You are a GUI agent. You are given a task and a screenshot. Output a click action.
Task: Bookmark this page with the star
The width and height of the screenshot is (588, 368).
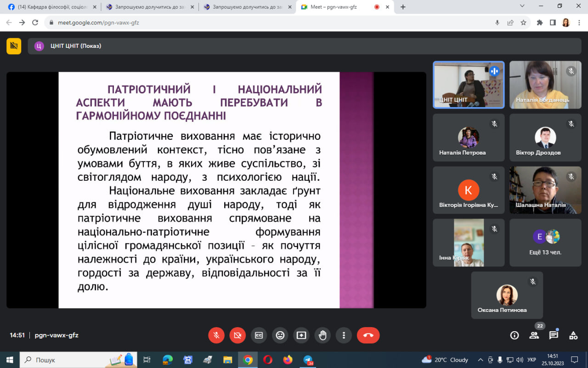click(x=523, y=23)
